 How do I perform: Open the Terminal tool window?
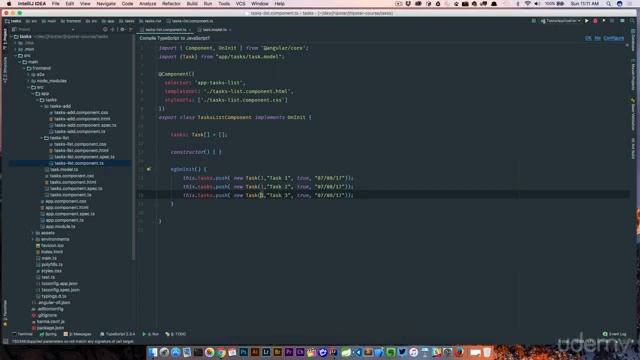(x=22, y=334)
